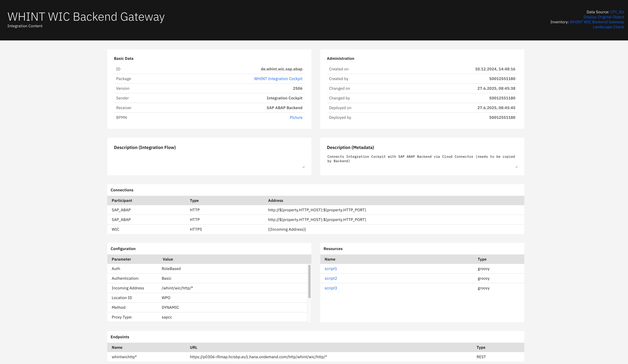Image resolution: width=628 pixels, height=364 pixels.
Task: Click Created on date 10.12.2024, 14:48:16
Action: tap(495, 69)
